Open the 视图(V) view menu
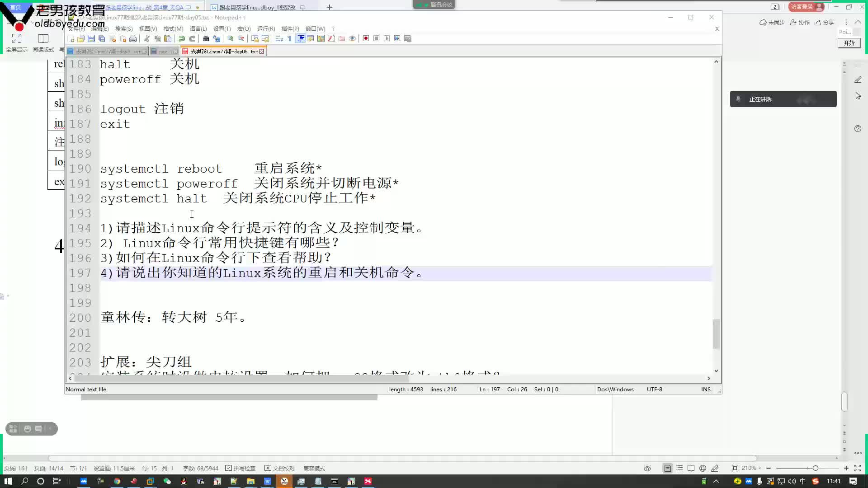This screenshot has height=488, width=868. 148,28
